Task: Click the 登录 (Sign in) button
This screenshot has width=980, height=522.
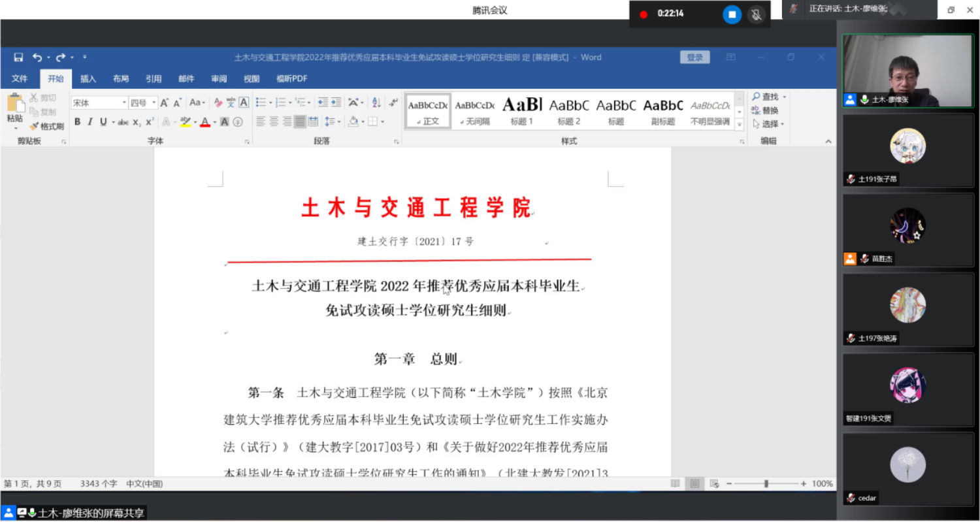Action: click(694, 57)
